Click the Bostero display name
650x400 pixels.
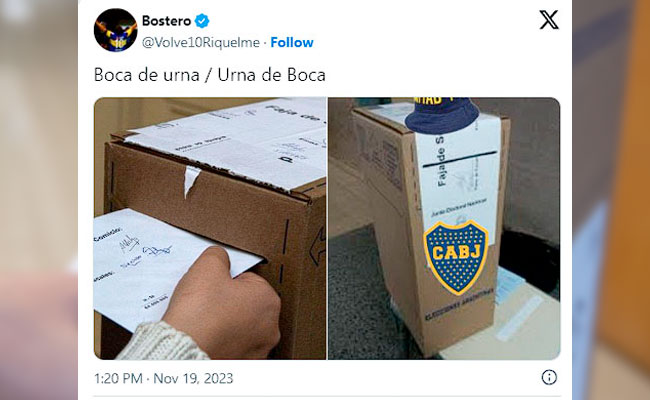(x=166, y=21)
